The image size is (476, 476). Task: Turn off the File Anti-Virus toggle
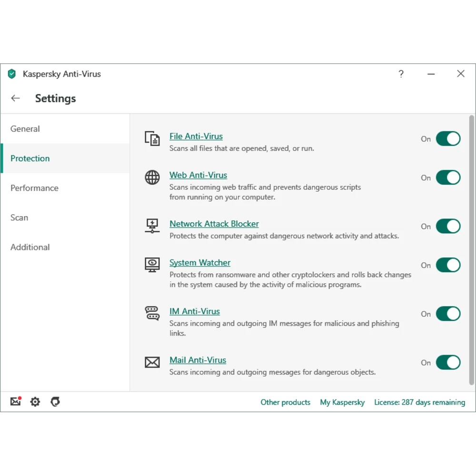pos(448,139)
